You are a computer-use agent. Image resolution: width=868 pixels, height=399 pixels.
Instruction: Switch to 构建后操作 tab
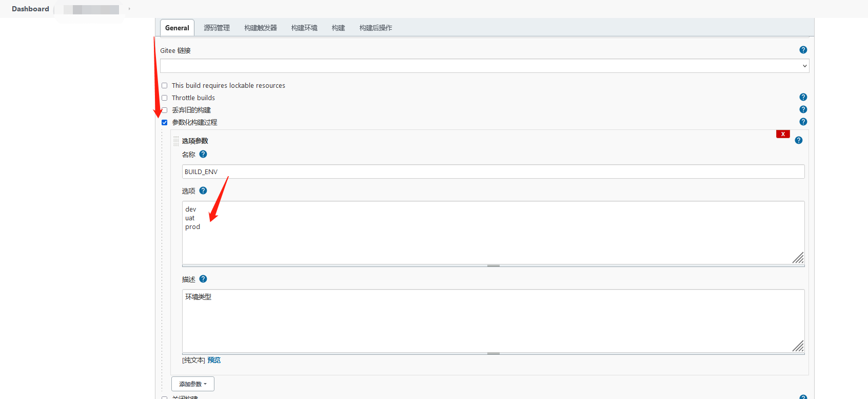(x=376, y=28)
